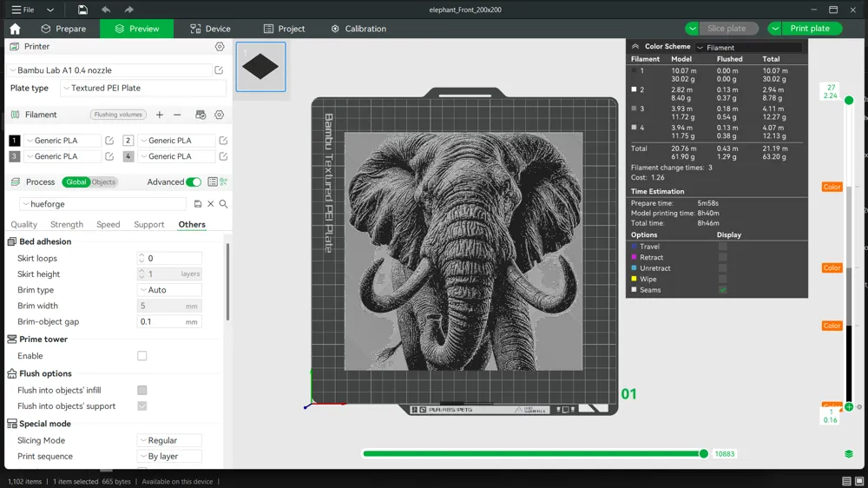Viewport: 868px width, 488px height.
Task: Toggle Flush into objects' infill
Action: [142, 390]
